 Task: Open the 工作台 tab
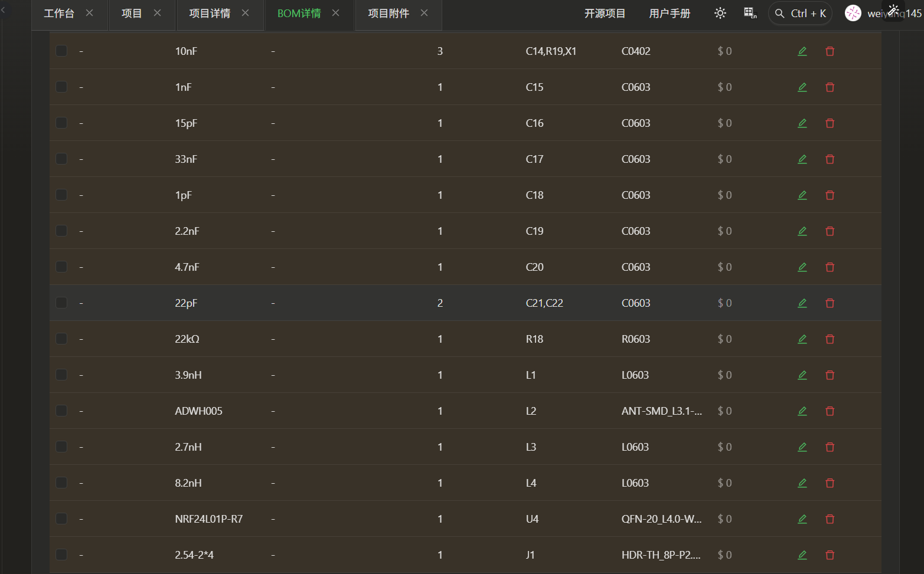point(59,14)
